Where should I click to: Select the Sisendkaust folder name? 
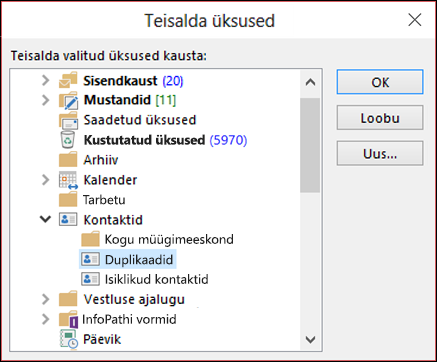tap(120, 81)
